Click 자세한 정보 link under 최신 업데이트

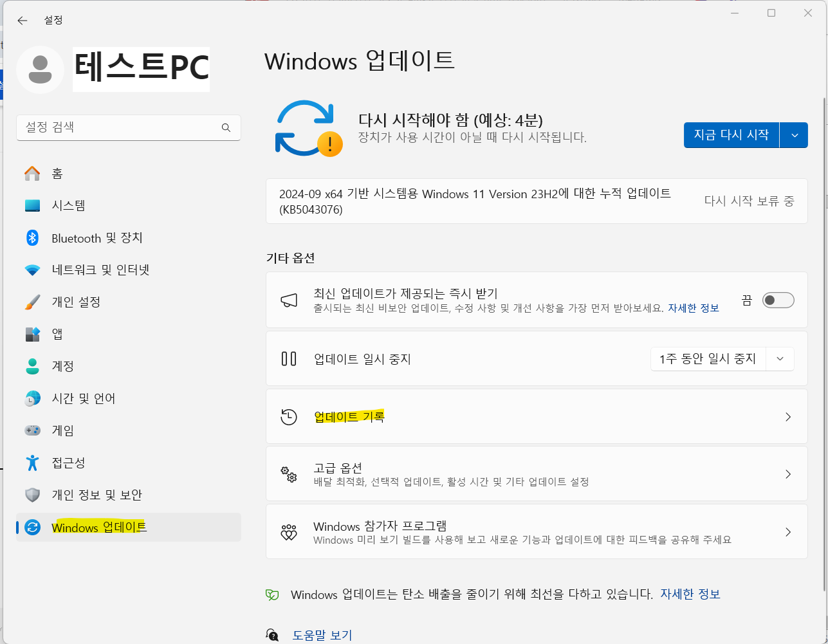pos(694,308)
